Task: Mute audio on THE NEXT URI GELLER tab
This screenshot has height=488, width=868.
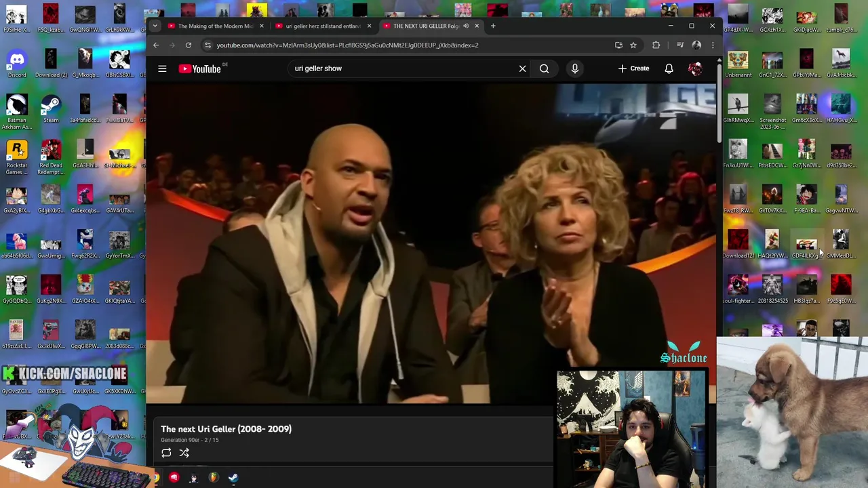Action: click(466, 26)
